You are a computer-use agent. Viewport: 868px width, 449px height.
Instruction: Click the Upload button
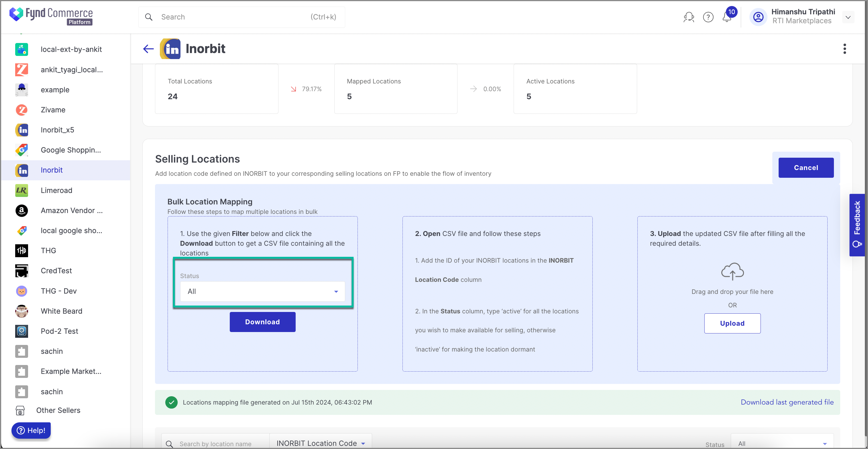[732, 323]
